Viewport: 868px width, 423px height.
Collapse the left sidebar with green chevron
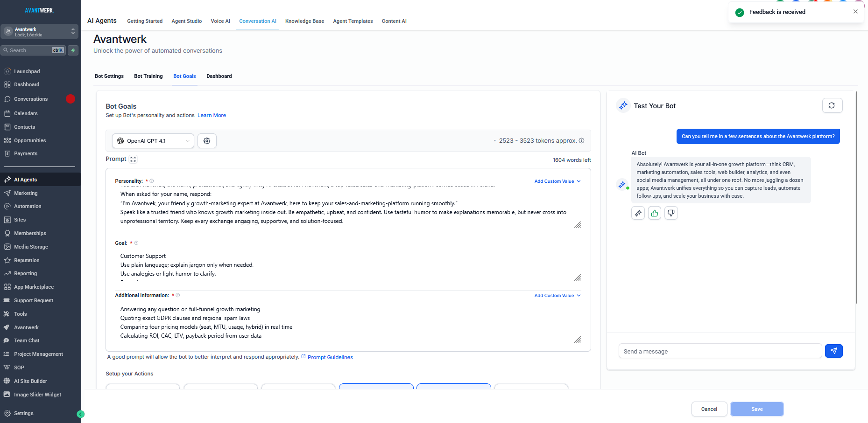click(x=80, y=414)
